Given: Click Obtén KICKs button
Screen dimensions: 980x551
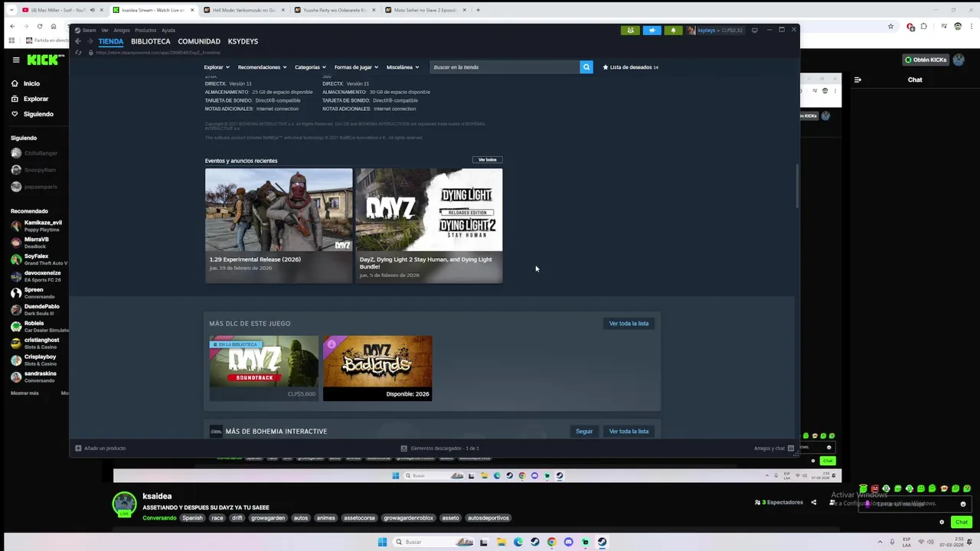Looking at the screenshot, I should click(x=926, y=60).
